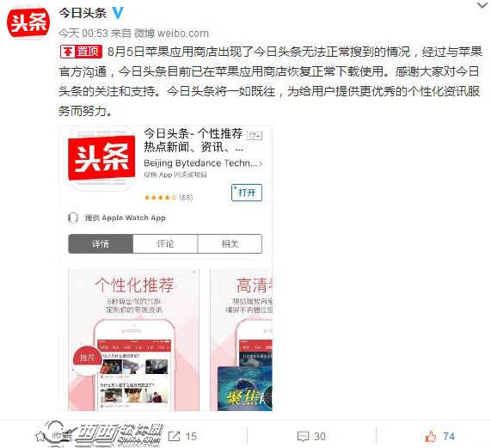
Task: Open the Beijing Bytedance developer chevron
Action: [261, 163]
